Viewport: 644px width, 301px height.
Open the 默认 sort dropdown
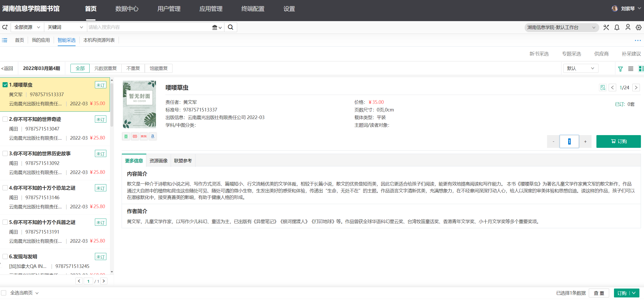point(580,68)
